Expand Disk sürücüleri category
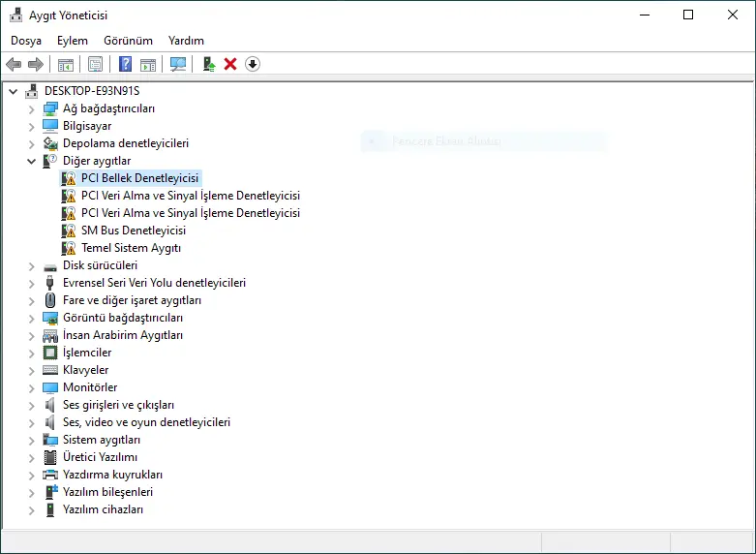The height and width of the screenshot is (554, 756). coord(31,266)
